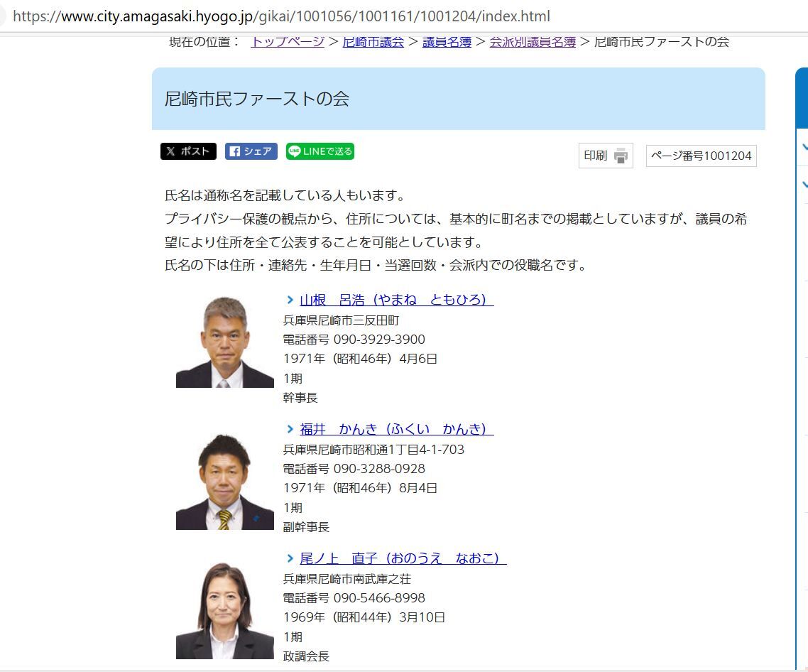
Task: Click the arrow icon beside 山根 呂浩
Action: 290,300
